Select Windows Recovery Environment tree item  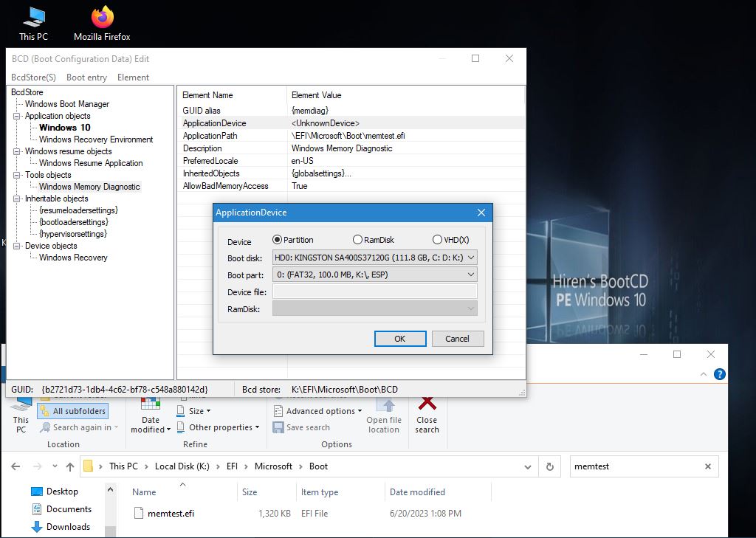pyautogui.click(x=96, y=139)
